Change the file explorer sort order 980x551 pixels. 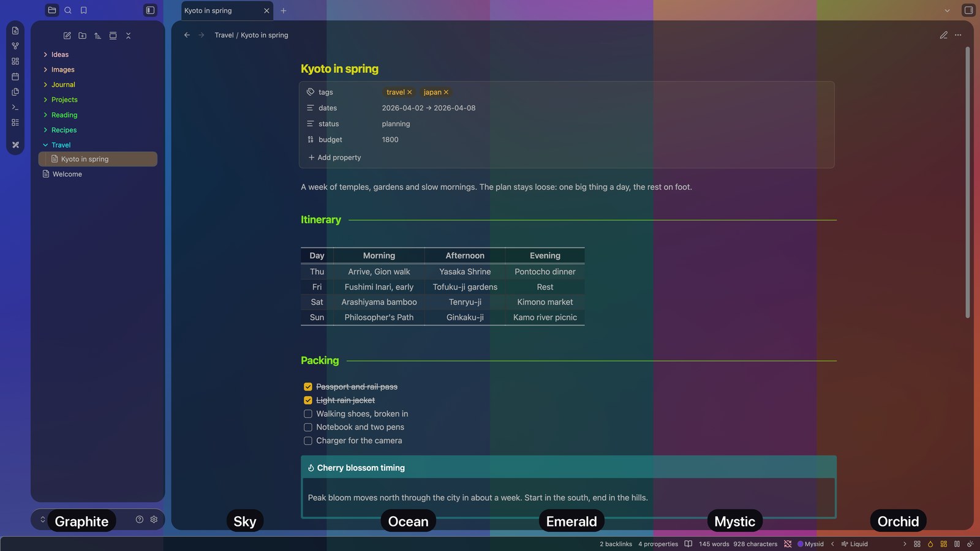pyautogui.click(x=98, y=36)
